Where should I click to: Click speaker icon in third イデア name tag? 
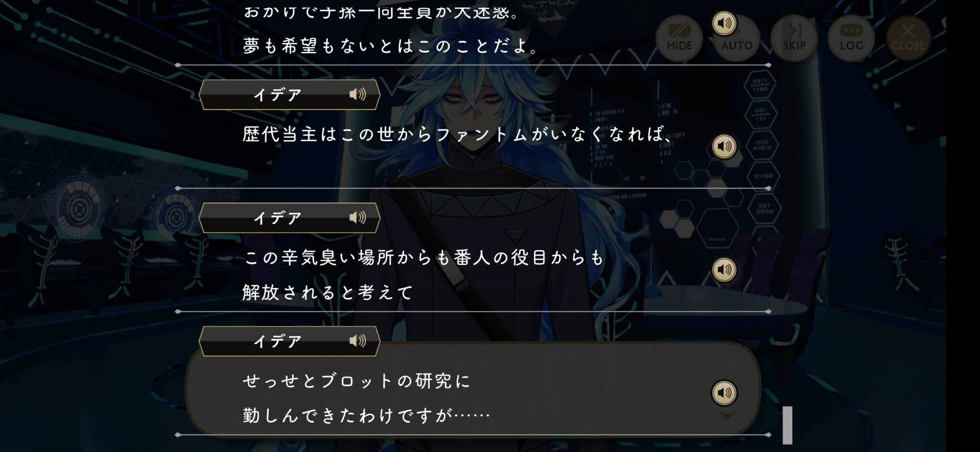[358, 341]
